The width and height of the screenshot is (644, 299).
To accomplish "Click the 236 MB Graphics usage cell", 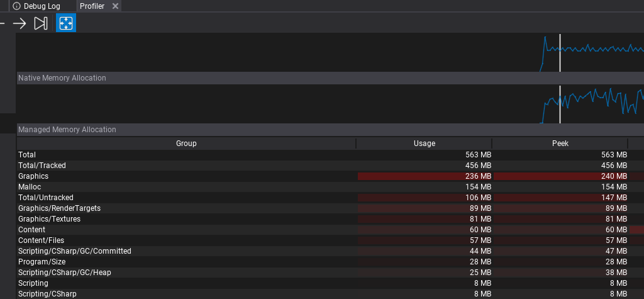I will (425, 176).
